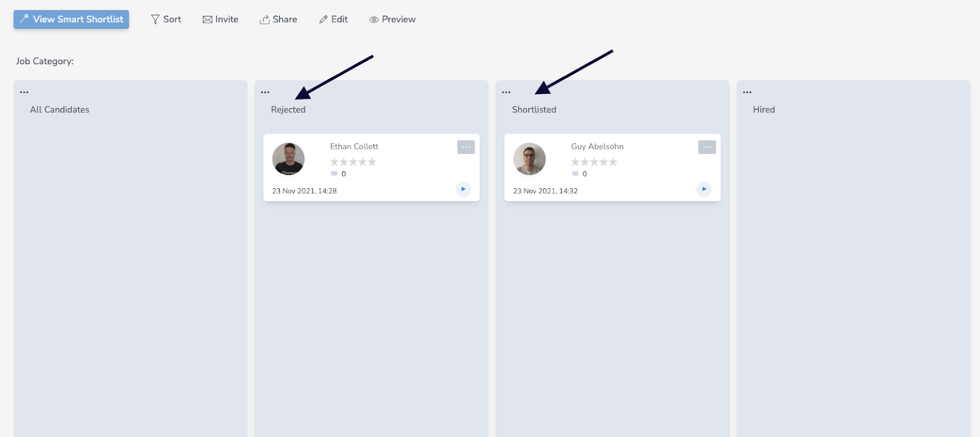The width and height of the screenshot is (980, 437).
Task: Click Ethan Collett's profile photo
Action: (288, 159)
